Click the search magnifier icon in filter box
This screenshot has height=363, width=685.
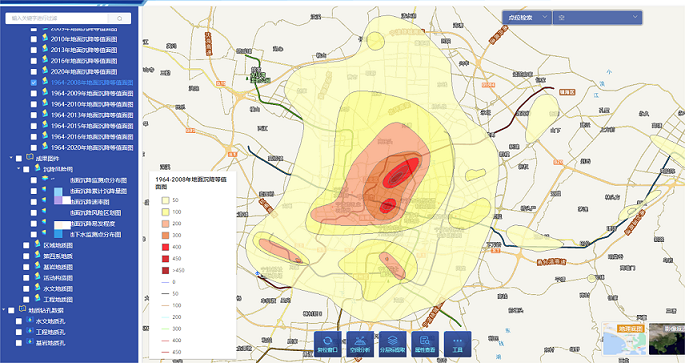(120, 18)
